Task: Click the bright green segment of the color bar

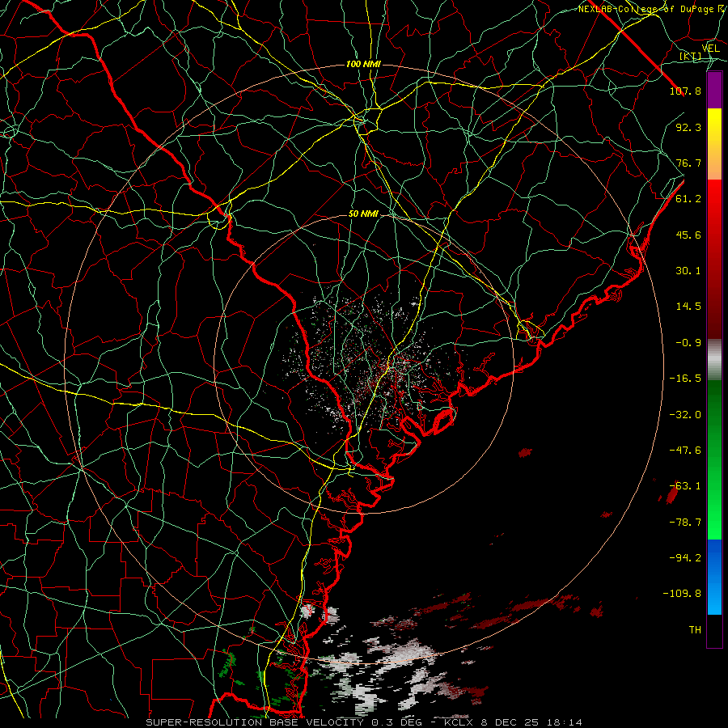Action: click(714, 459)
